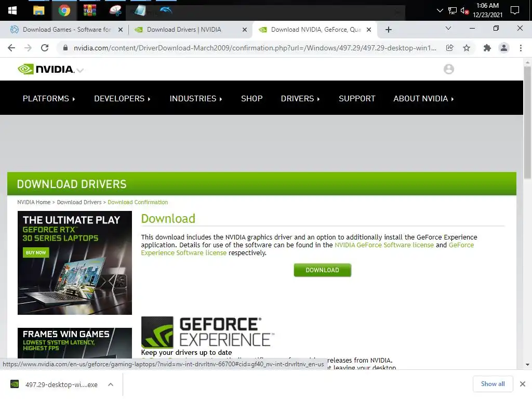Open the tab search dropdown
532x399 pixels.
448,28
